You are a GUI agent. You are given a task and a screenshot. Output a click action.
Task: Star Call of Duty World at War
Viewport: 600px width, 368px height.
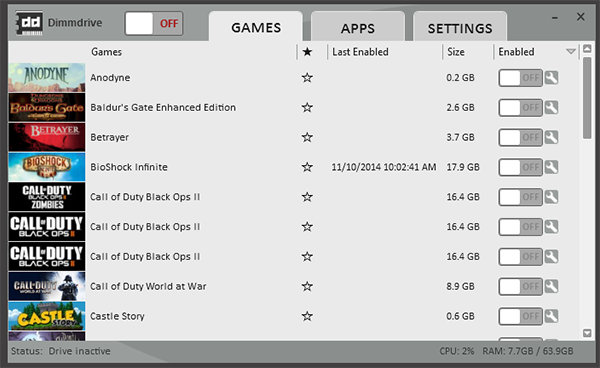tap(307, 286)
